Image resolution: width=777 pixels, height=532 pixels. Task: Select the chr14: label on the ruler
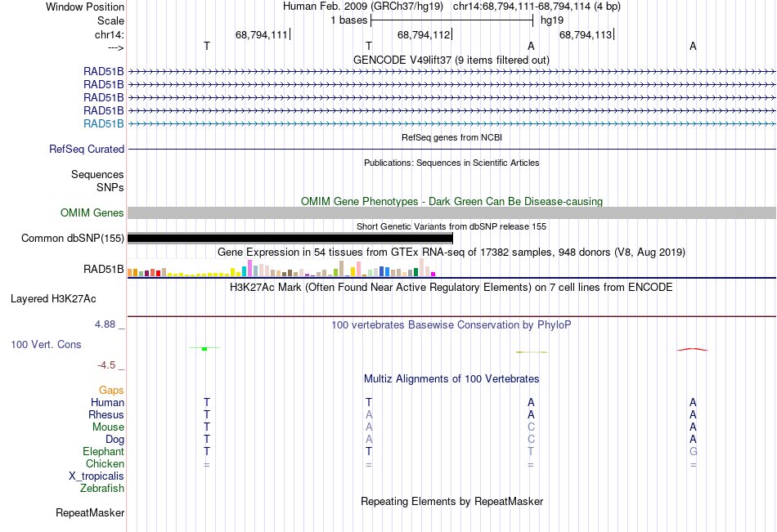[109, 34]
